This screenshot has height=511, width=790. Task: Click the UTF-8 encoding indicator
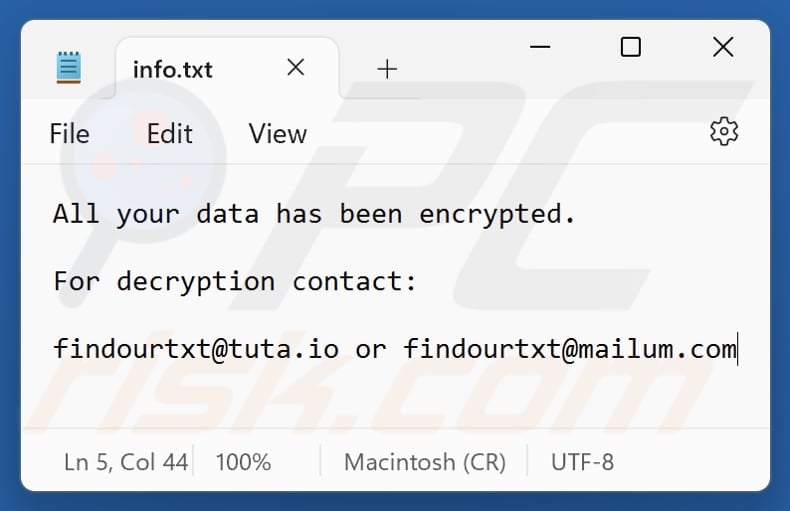pyautogui.click(x=582, y=462)
